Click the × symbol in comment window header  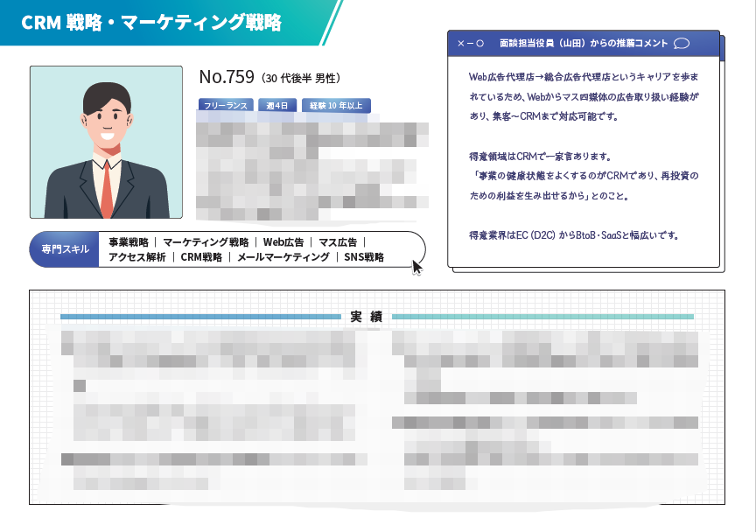point(460,44)
